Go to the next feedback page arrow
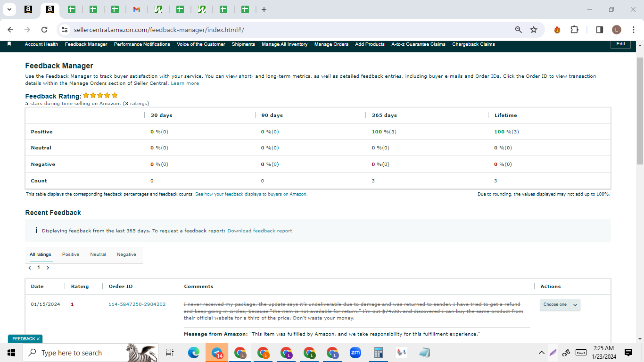The width and height of the screenshot is (644, 362). 48,268
